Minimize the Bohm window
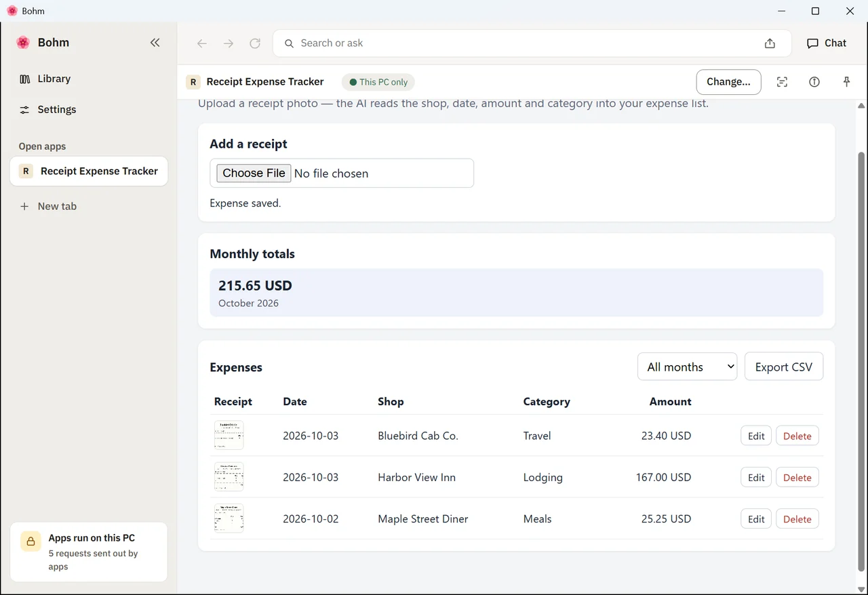 (x=781, y=11)
